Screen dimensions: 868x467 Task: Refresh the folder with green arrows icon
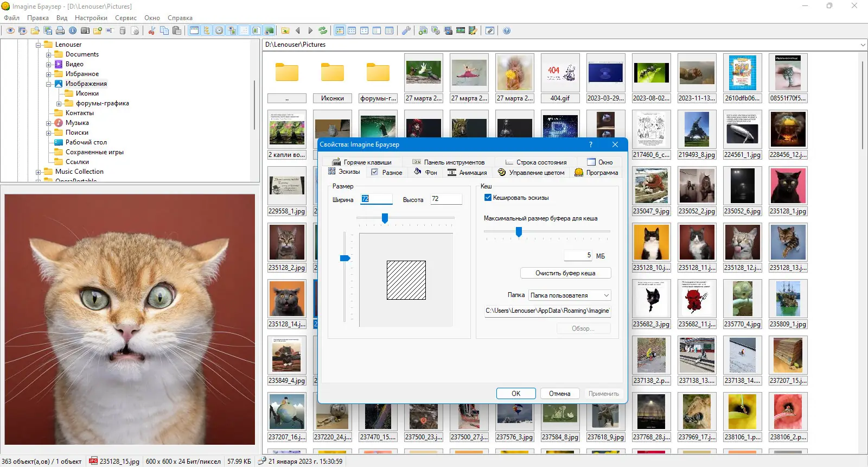(323, 31)
